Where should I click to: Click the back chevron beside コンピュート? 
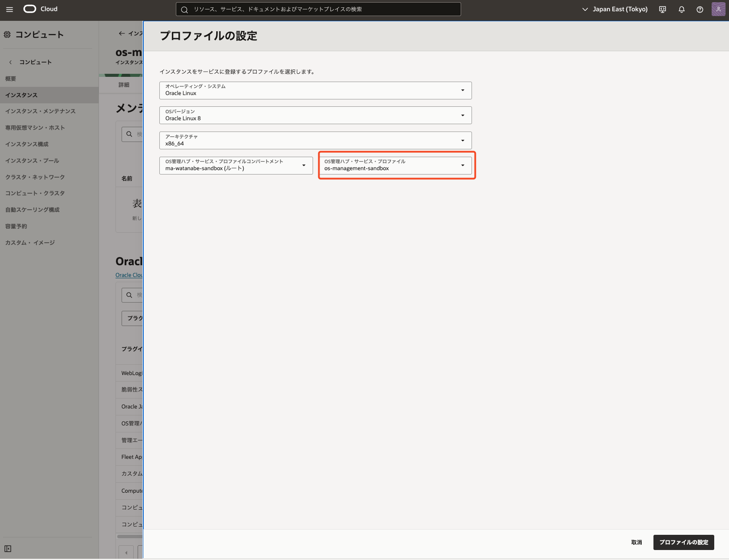[x=10, y=62]
